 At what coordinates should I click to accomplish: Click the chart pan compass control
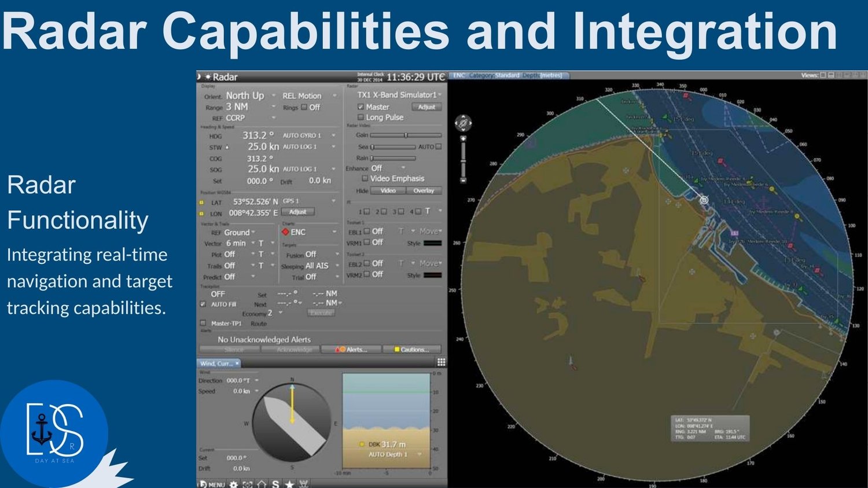tap(463, 123)
